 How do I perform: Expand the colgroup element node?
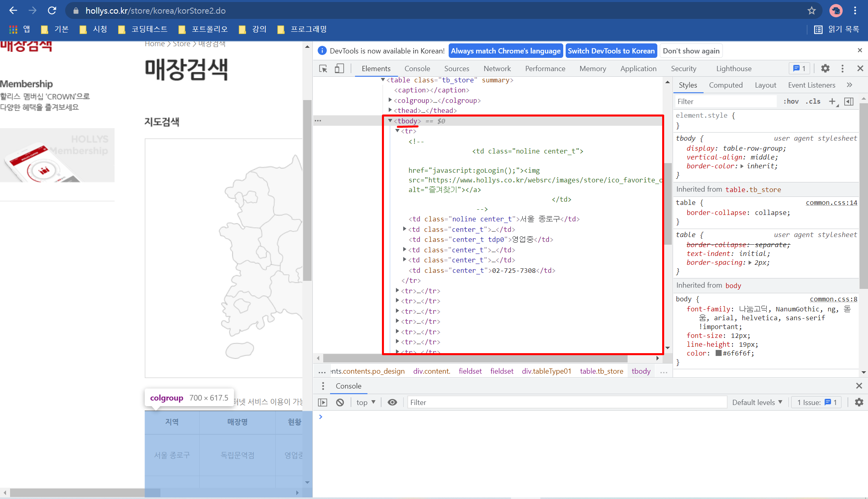pyautogui.click(x=390, y=100)
